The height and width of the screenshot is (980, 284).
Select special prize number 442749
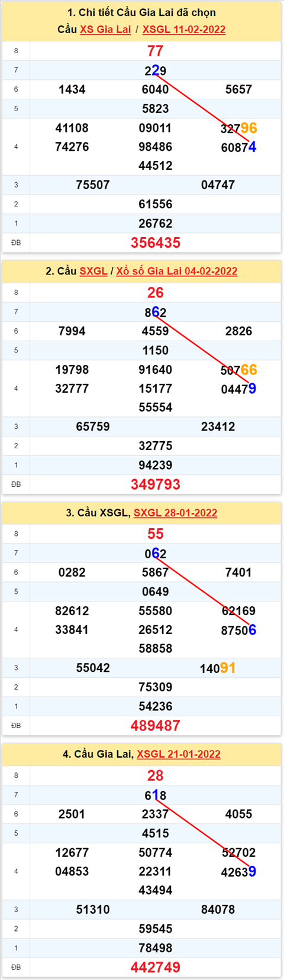(x=156, y=968)
